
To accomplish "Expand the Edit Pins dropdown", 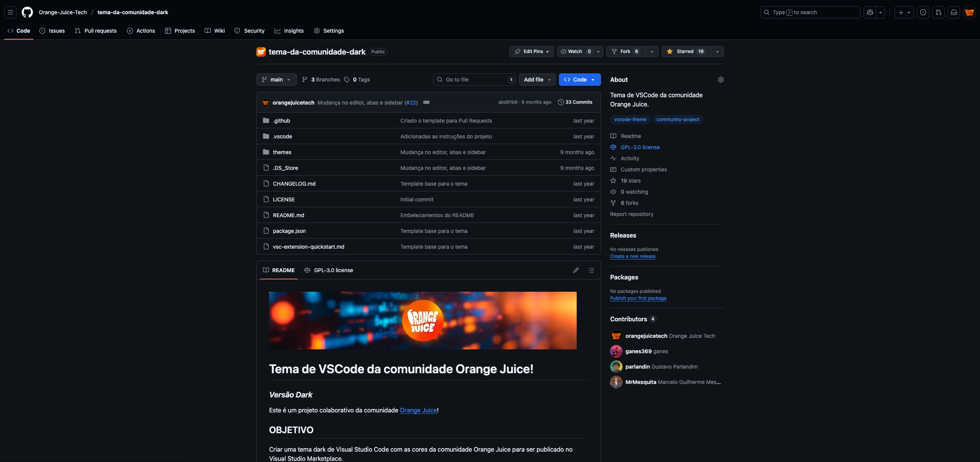I will coord(531,52).
